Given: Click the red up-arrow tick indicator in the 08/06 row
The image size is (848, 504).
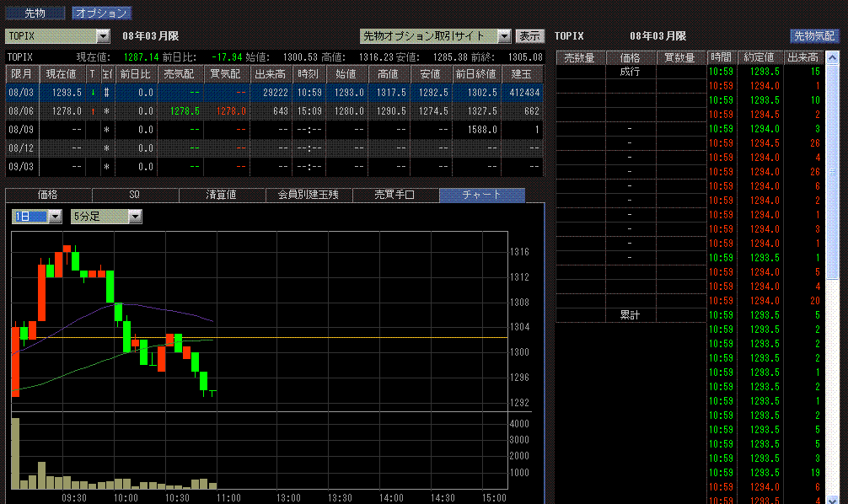Looking at the screenshot, I should point(93,111).
